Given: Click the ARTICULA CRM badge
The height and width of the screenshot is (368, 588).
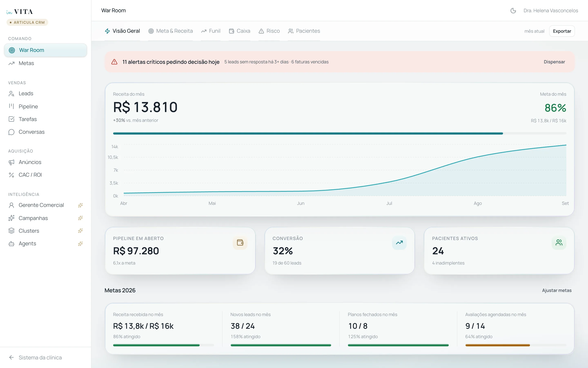Looking at the screenshot, I should coord(27,22).
